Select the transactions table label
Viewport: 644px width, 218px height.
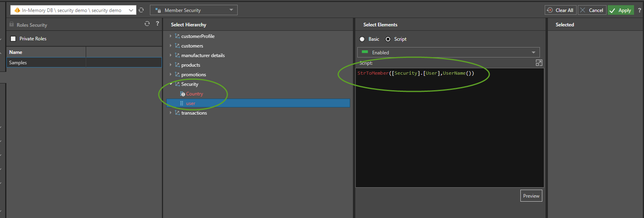tap(194, 113)
